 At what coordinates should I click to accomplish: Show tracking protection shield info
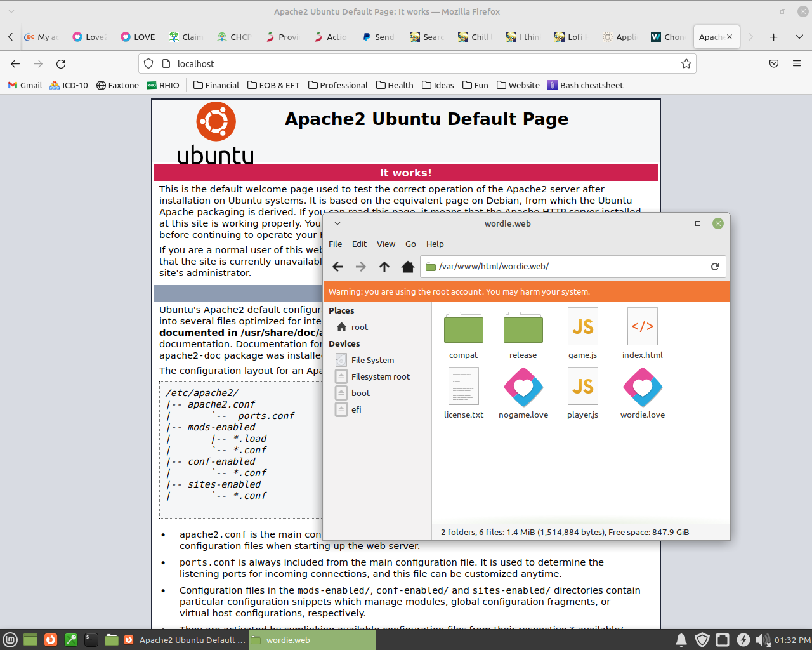click(x=148, y=63)
